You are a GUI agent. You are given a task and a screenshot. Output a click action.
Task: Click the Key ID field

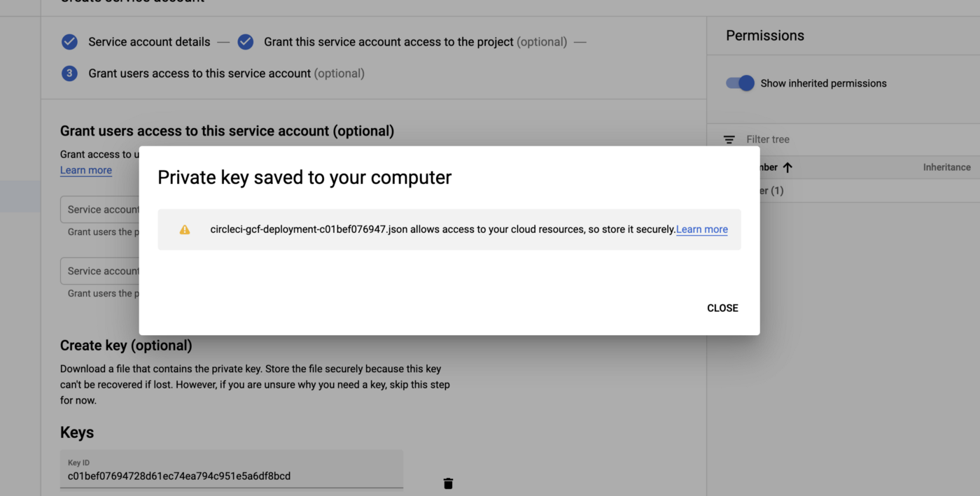(232, 469)
